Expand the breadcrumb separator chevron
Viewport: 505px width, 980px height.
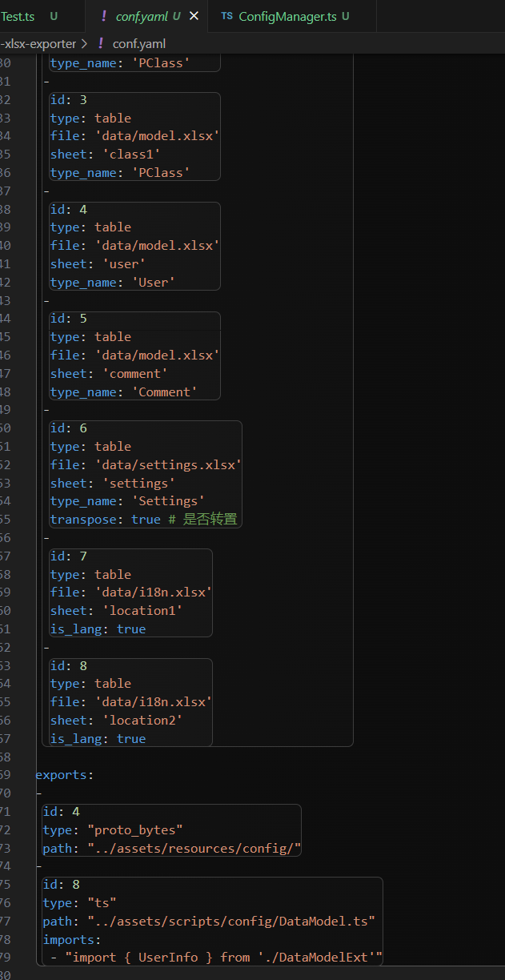[x=84, y=44]
